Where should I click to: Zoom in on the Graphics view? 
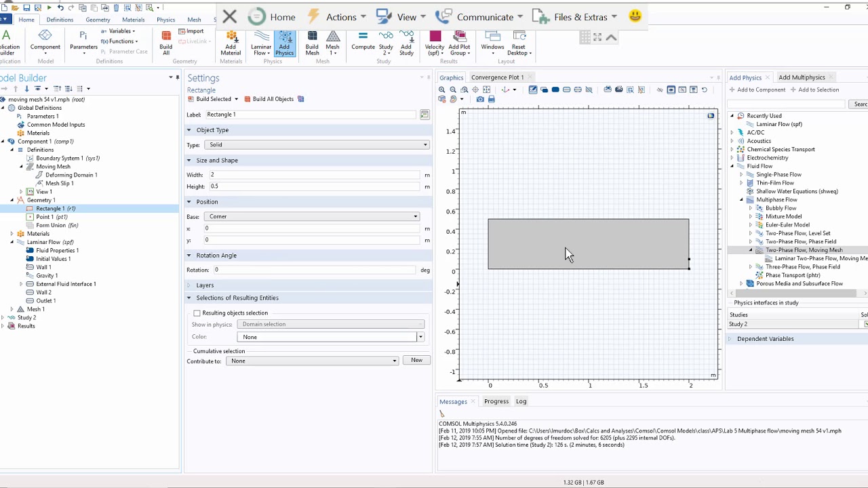442,89
